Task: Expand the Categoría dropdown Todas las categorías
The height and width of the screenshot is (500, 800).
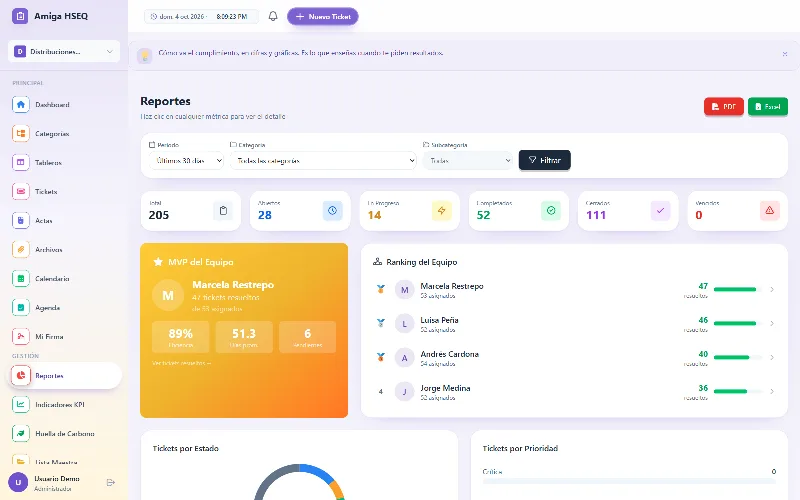Action: pos(323,161)
